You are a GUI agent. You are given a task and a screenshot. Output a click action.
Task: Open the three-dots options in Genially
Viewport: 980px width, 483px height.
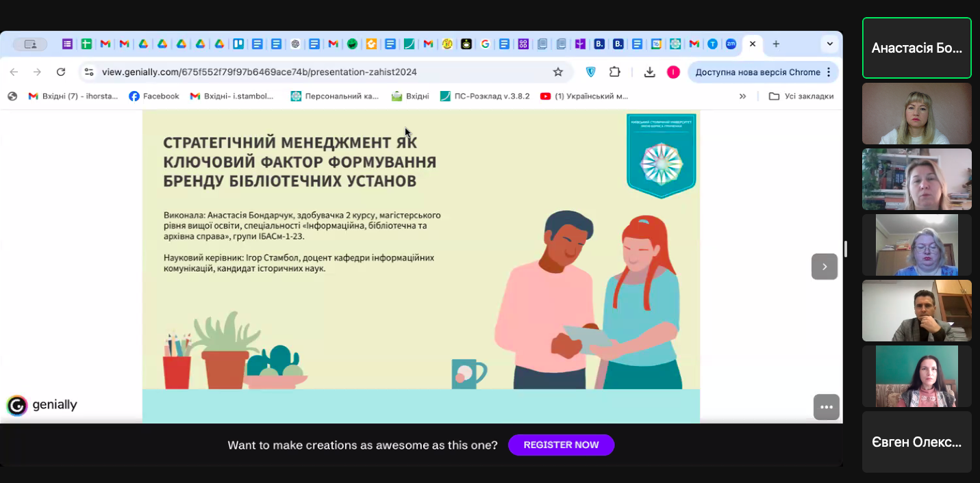(826, 407)
